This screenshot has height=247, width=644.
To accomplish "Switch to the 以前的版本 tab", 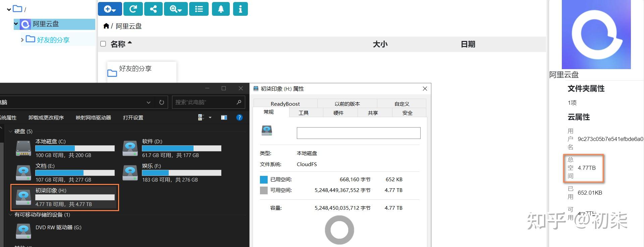I will click(347, 104).
